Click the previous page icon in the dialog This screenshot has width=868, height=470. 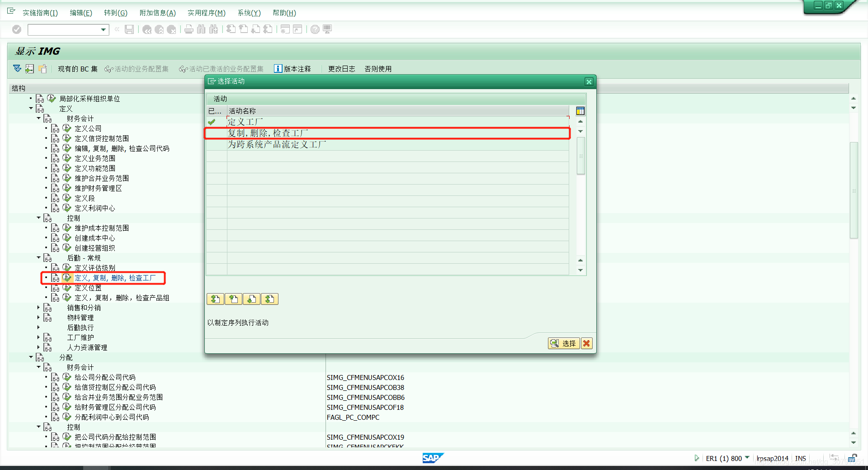click(234, 299)
